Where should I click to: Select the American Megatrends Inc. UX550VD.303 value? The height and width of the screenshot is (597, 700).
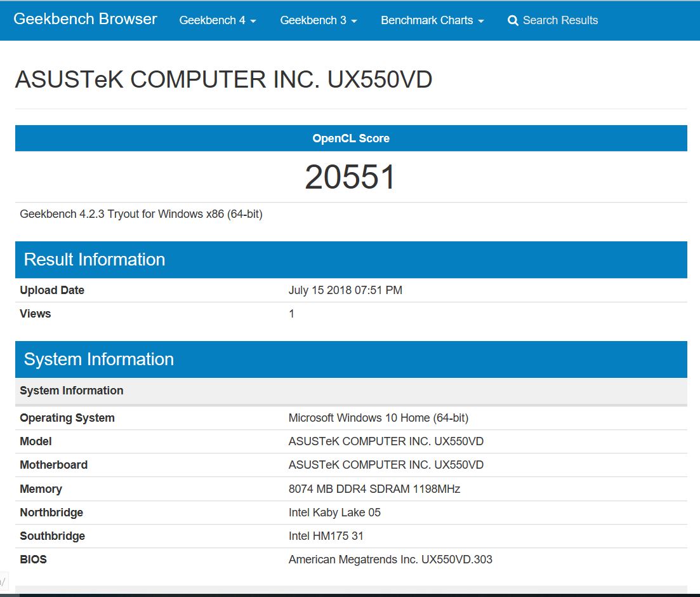click(390, 560)
